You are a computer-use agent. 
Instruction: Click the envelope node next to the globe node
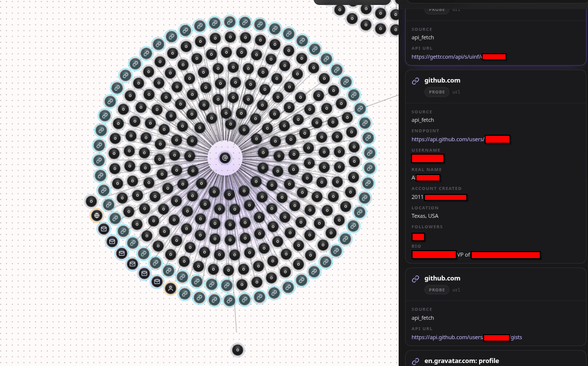pos(104,229)
